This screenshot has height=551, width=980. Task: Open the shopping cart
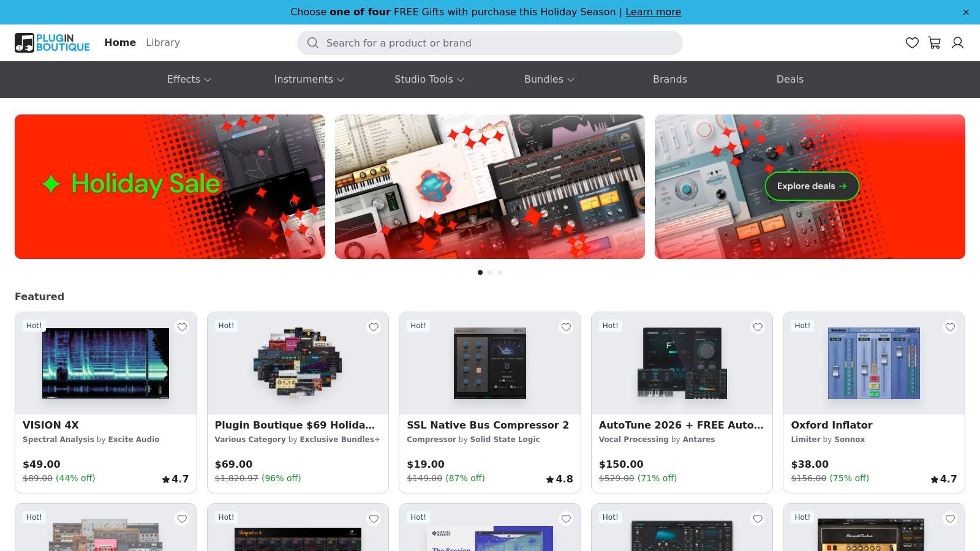pyautogui.click(x=934, y=43)
